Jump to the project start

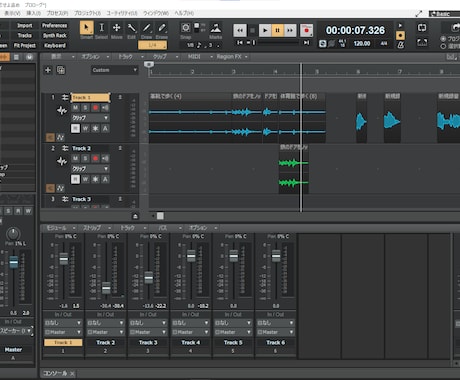240,43
